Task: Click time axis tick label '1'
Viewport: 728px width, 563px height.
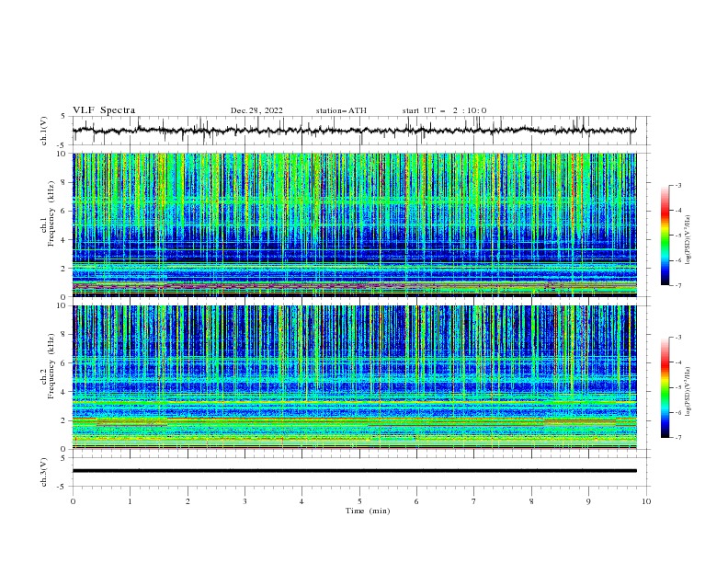Action: click(130, 501)
